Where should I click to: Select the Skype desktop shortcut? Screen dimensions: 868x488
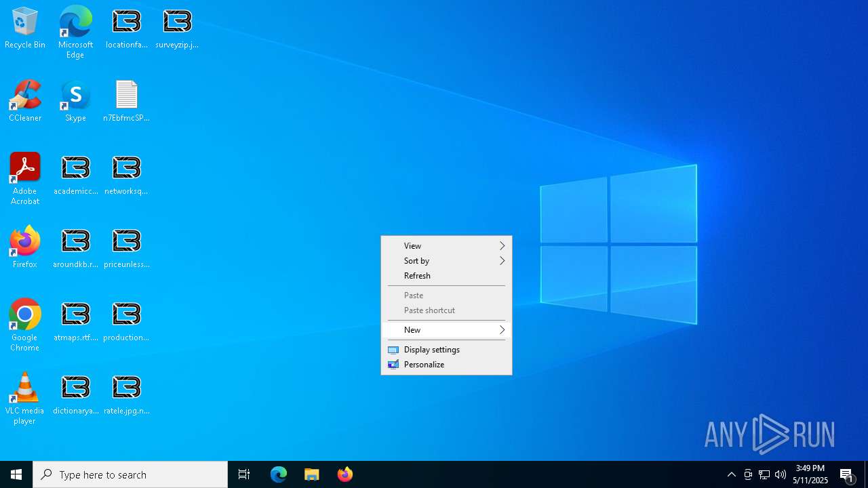pos(75,102)
